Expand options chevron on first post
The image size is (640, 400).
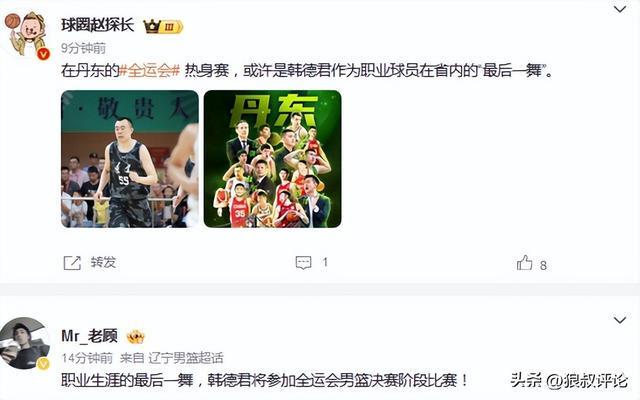coord(620,9)
